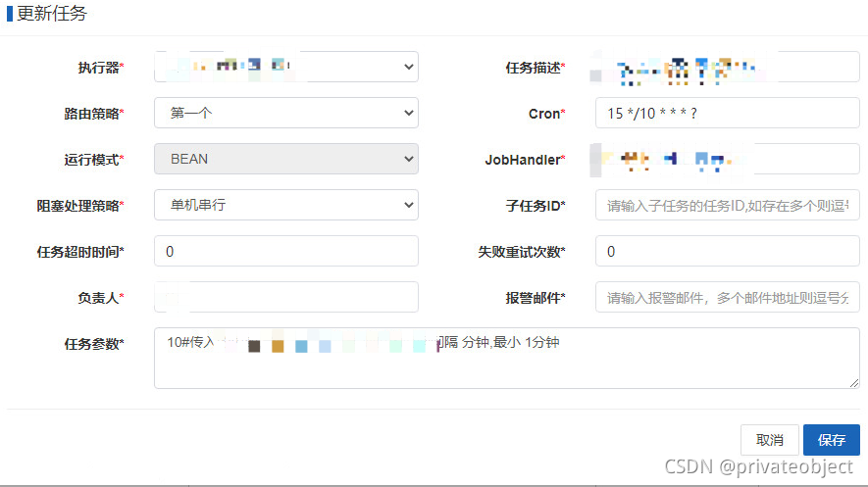This screenshot has height=487, width=868.
Task: Click the 更新任务 dialog title
Action: [51, 14]
